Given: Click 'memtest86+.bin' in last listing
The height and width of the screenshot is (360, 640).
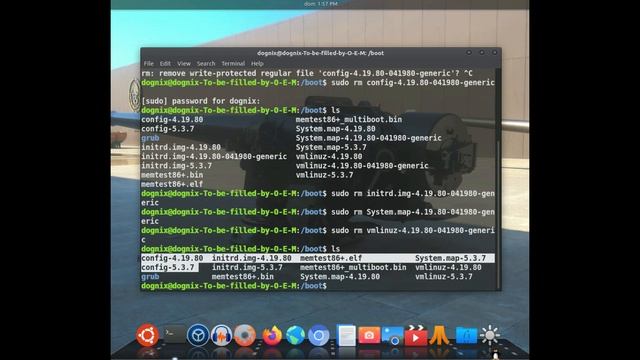Looking at the screenshot, I should pos(242,277).
